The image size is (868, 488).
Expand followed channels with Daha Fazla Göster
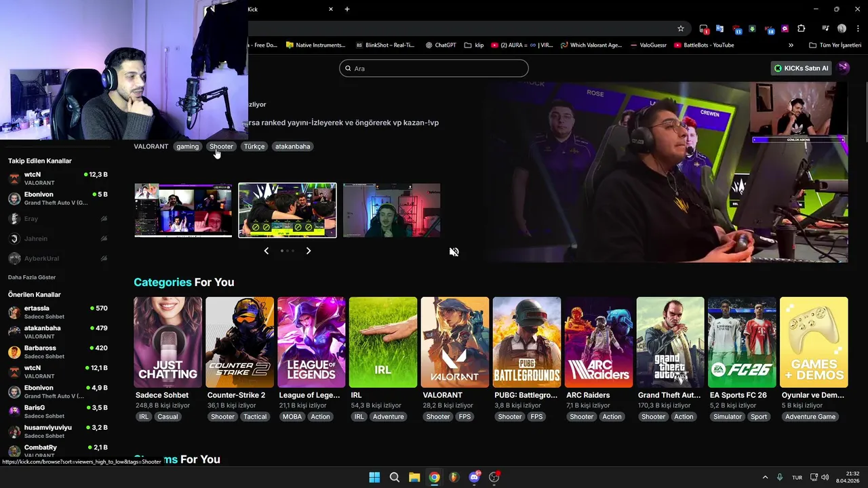coord(32,277)
